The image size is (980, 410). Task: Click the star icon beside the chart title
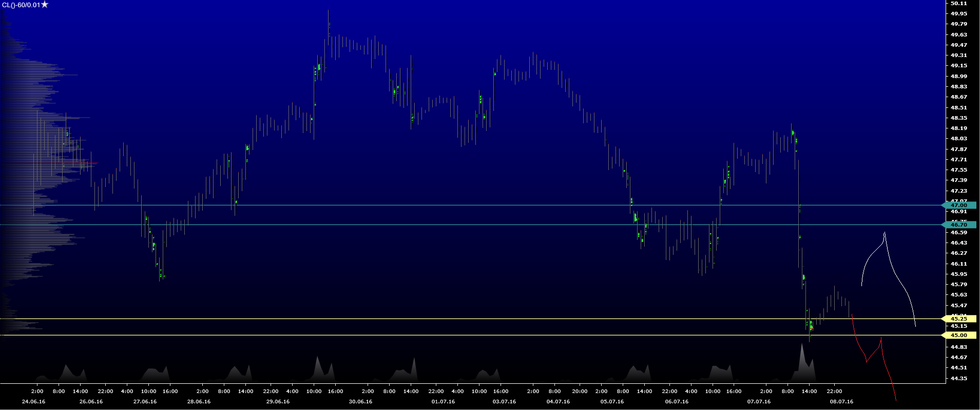pyautogui.click(x=45, y=5)
